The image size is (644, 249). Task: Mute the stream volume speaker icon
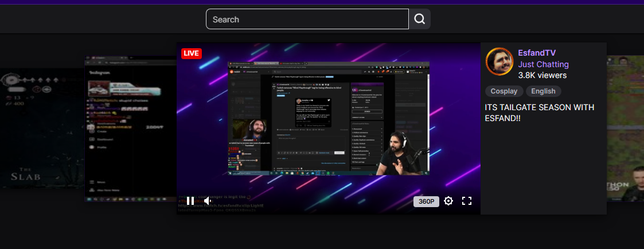pos(208,201)
